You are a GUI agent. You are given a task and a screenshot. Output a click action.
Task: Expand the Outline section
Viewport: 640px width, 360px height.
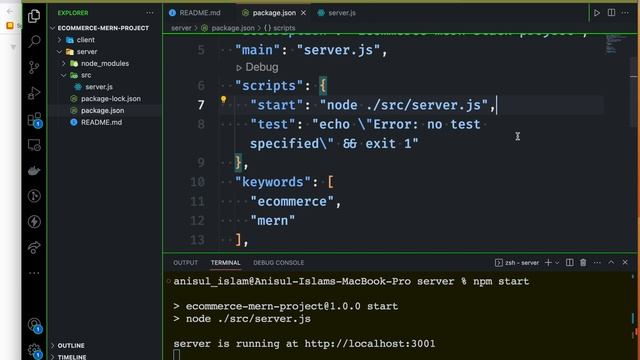click(x=70, y=345)
